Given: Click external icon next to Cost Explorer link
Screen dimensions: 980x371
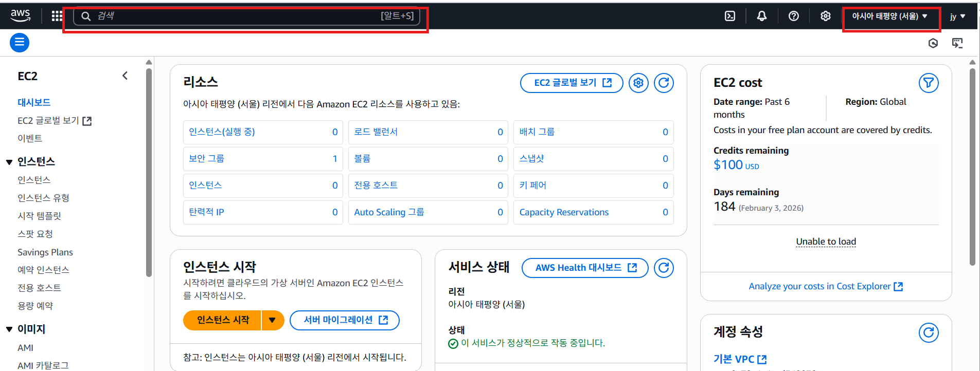Looking at the screenshot, I should pos(898,286).
